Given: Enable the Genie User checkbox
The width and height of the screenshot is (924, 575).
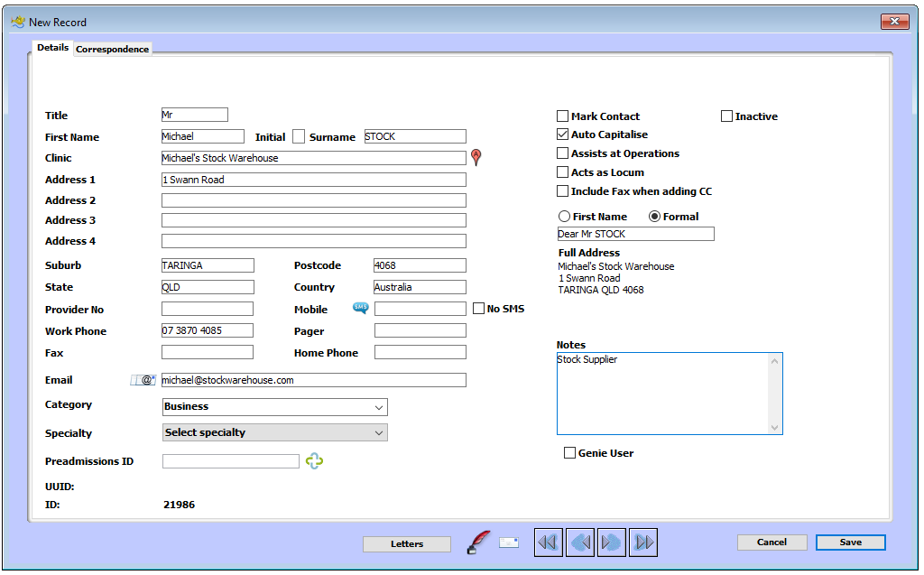Looking at the screenshot, I should 569,452.
